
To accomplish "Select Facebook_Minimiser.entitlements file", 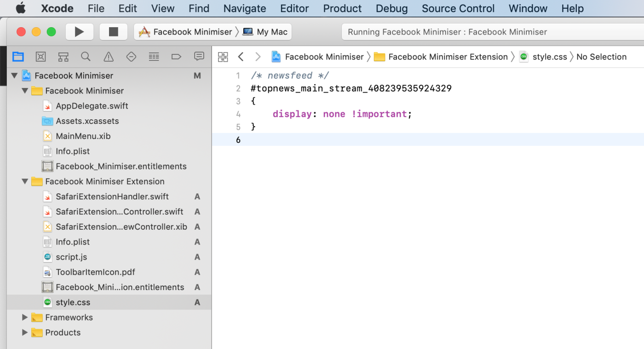I will [x=109, y=166].
